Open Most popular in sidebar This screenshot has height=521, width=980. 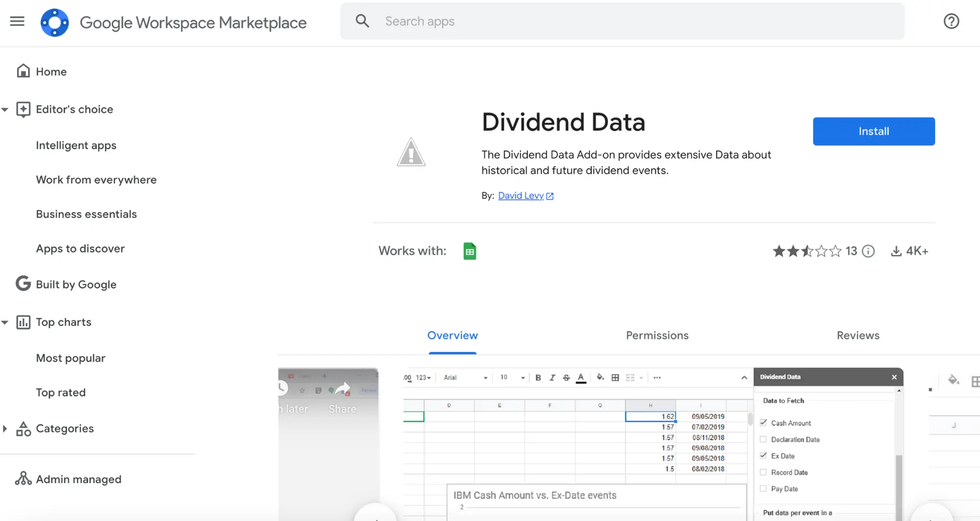(70, 358)
